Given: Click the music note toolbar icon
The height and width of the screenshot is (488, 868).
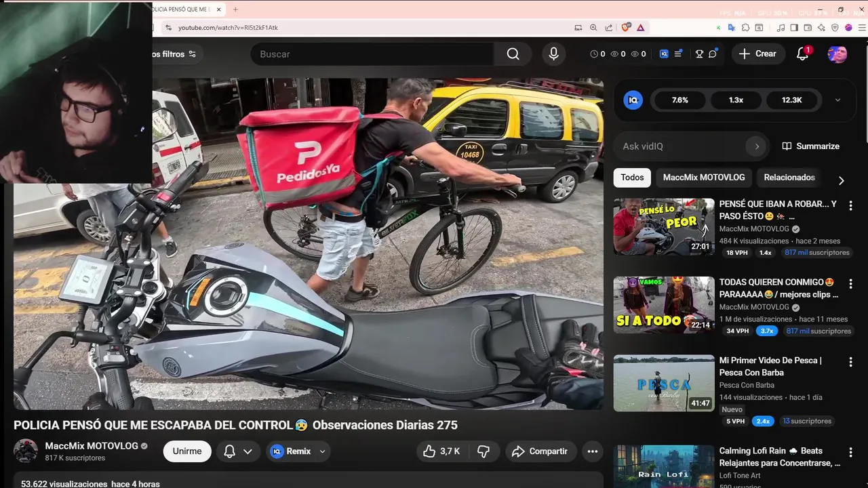Looking at the screenshot, I should coord(781,28).
